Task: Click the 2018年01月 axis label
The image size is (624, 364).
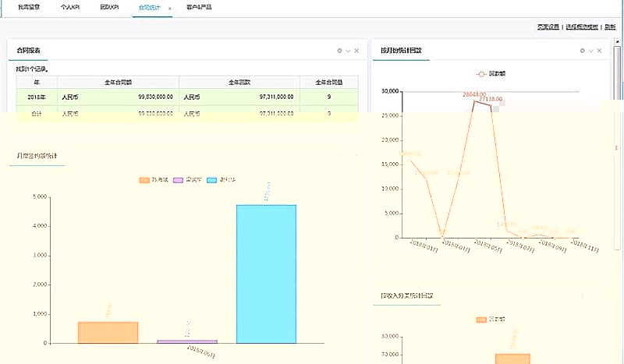Action: pos(424,246)
